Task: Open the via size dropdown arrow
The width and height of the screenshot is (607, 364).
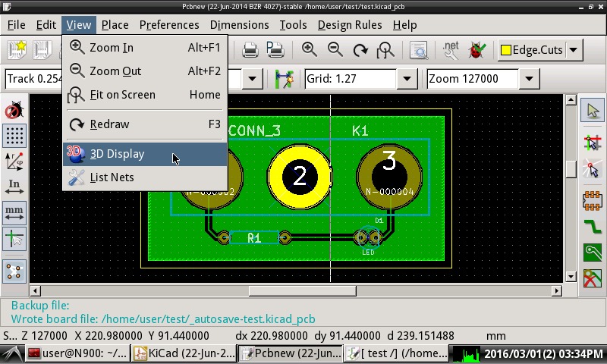Action: pyautogui.click(x=252, y=79)
